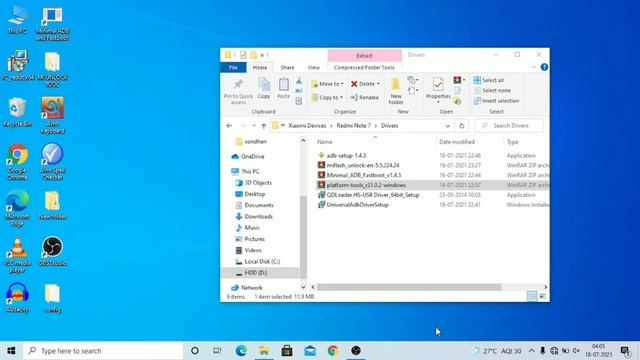Switch to large icons view in status bar
The width and height of the screenshot is (640, 360).
(x=542, y=296)
